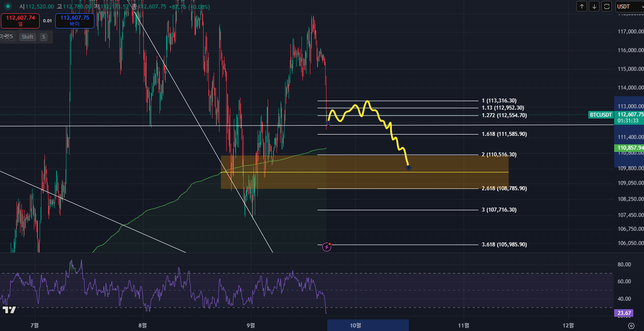Image resolution: width=644 pixels, height=331 pixels.
Task: Click the blue Buy price button
Action: point(74,20)
